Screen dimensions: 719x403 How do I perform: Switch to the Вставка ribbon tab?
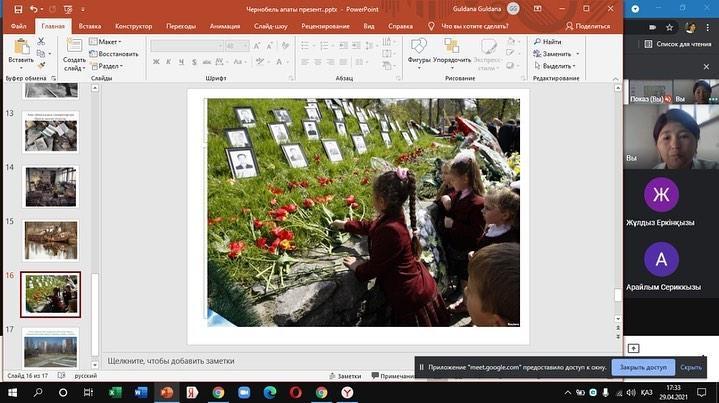(x=88, y=26)
